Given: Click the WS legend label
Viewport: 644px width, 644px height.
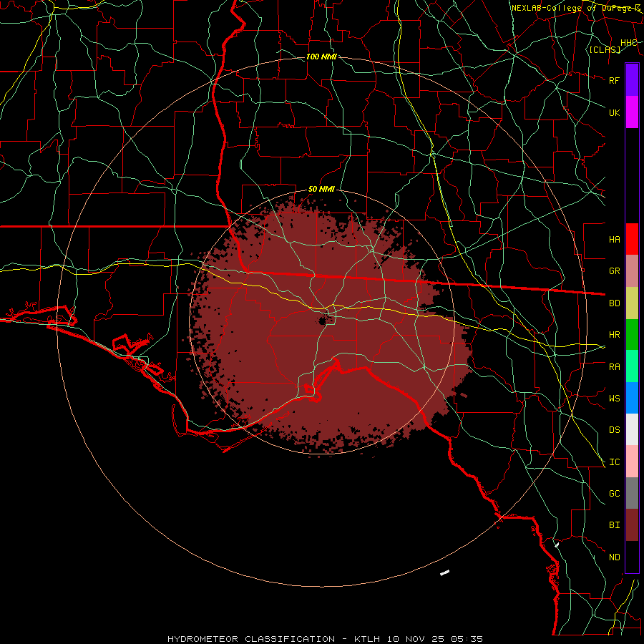Looking at the screenshot, I should pyautogui.click(x=614, y=399).
